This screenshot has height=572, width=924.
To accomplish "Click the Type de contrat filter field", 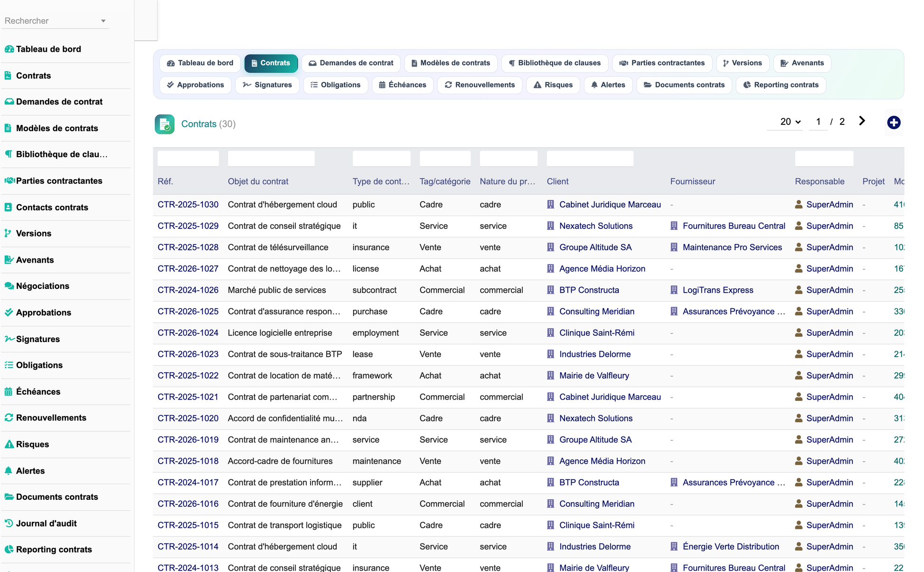I will [x=381, y=159].
